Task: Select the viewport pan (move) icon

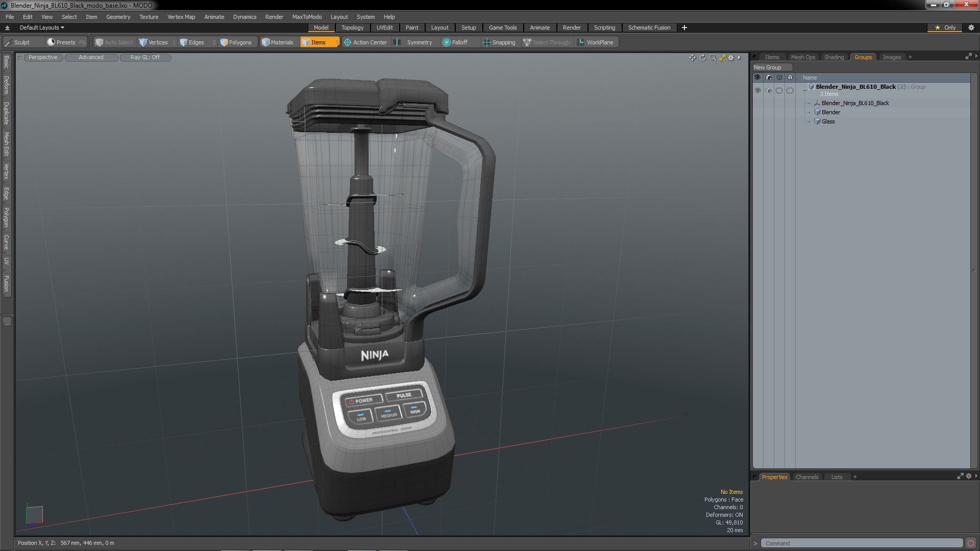Action: tap(692, 58)
